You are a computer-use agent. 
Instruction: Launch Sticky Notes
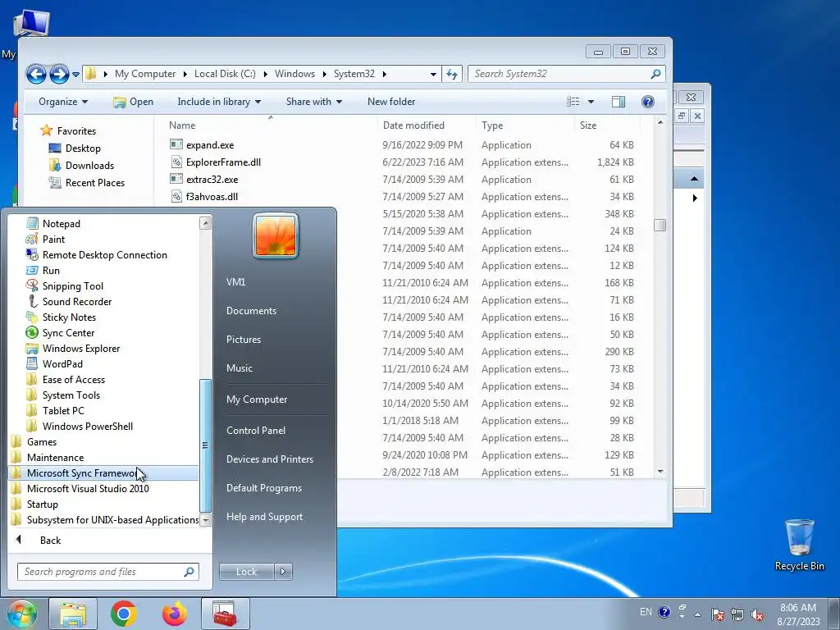coord(69,317)
